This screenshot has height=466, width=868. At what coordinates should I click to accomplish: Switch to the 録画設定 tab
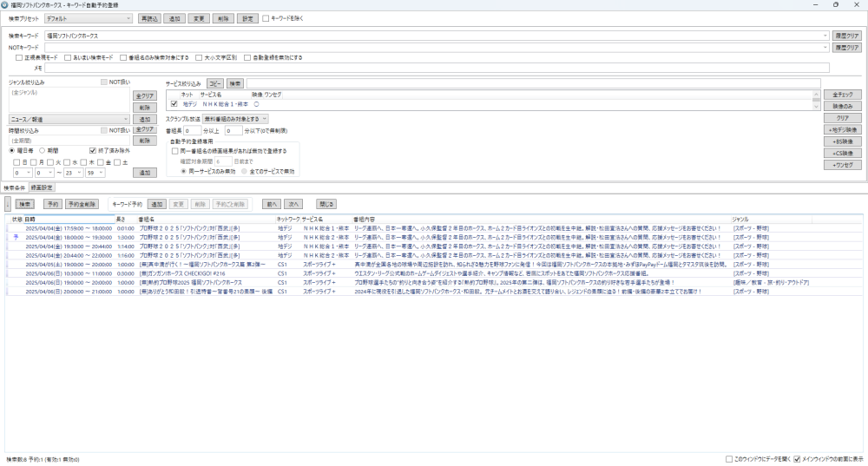click(42, 187)
